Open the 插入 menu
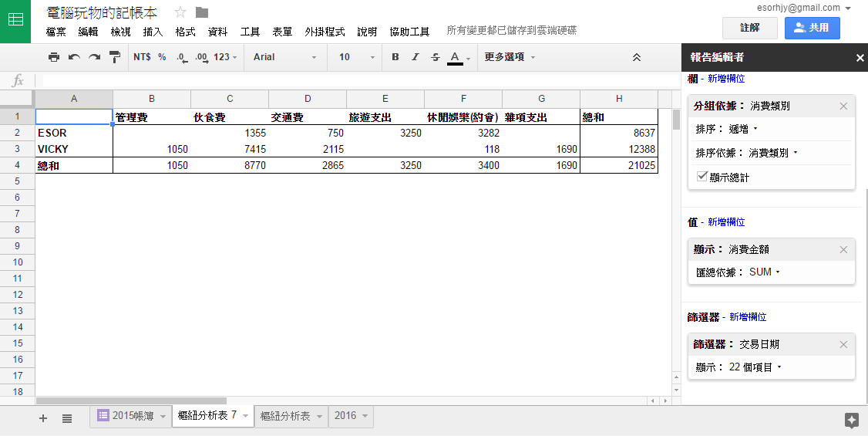This screenshot has height=436, width=868. (153, 32)
